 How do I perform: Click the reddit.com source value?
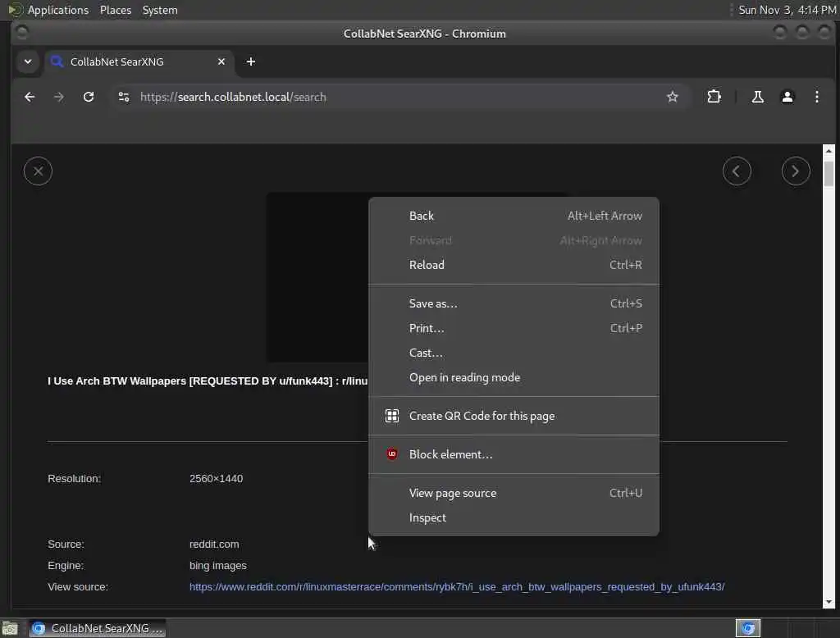pos(214,544)
